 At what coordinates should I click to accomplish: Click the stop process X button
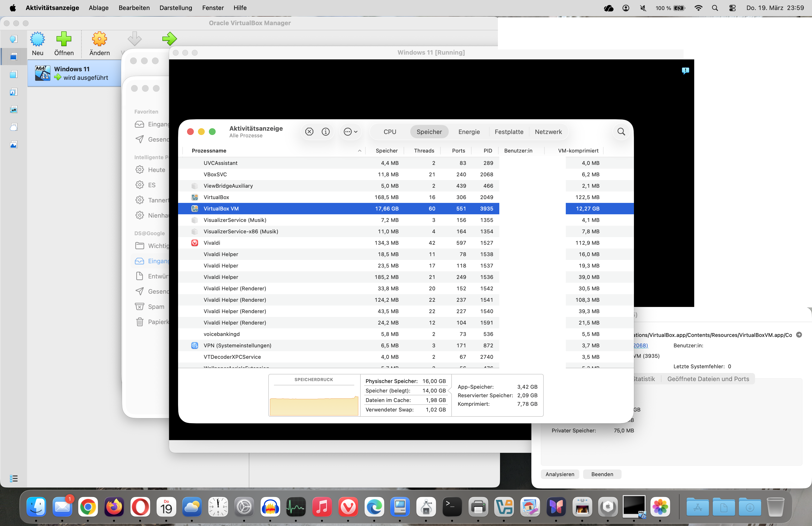pyautogui.click(x=309, y=132)
